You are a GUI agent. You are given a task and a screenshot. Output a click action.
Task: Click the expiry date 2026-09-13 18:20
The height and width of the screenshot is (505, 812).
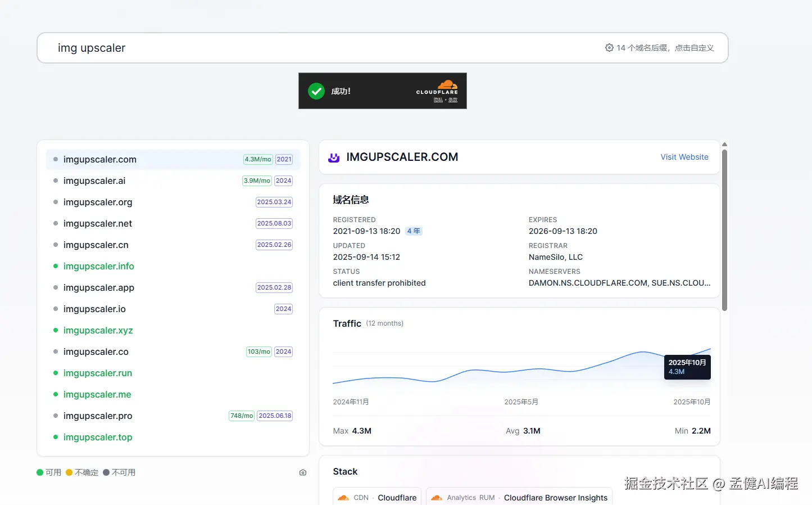tap(563, 231)
